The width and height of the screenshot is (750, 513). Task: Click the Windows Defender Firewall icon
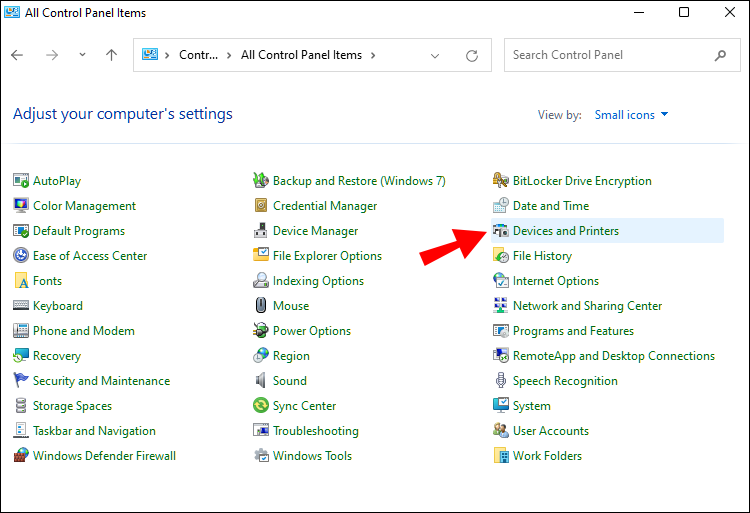tap(21, 456)
